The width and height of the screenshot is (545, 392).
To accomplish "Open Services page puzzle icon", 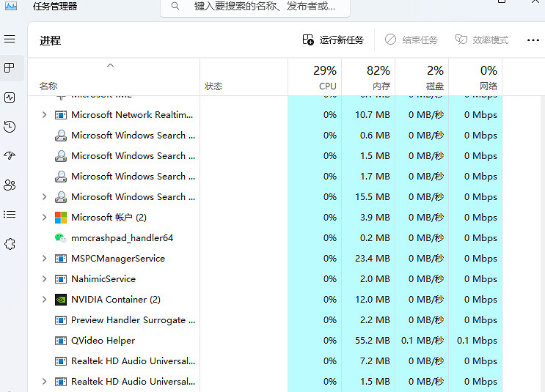I will click(10, 244).
